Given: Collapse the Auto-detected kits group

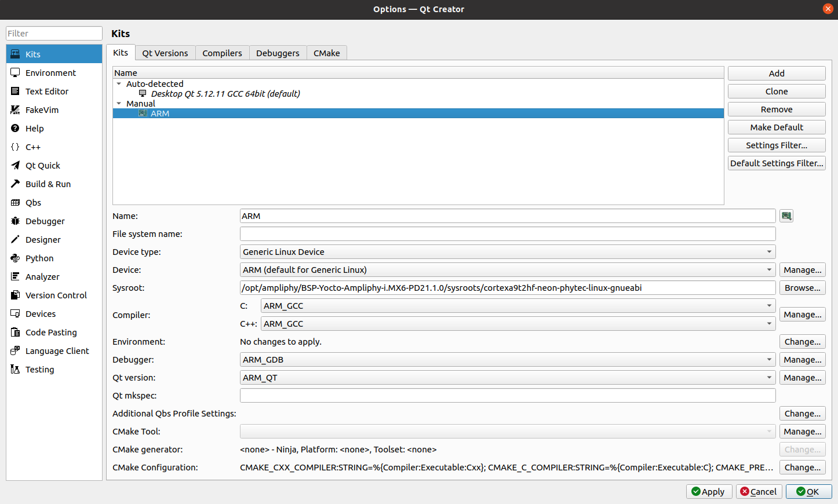Looking at the screenshot, I should coord(119,84).
